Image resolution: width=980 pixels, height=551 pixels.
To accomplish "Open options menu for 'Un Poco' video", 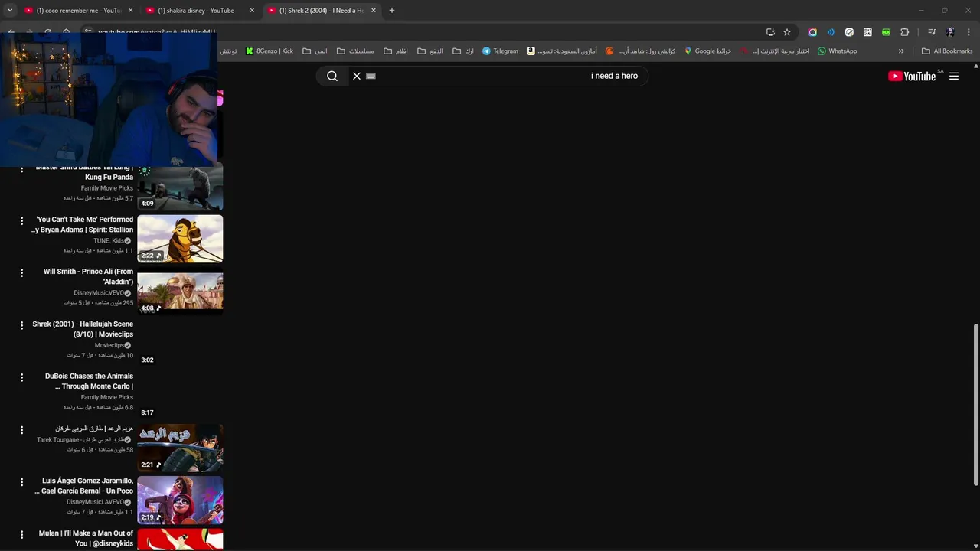I will [x=21, y=482].
